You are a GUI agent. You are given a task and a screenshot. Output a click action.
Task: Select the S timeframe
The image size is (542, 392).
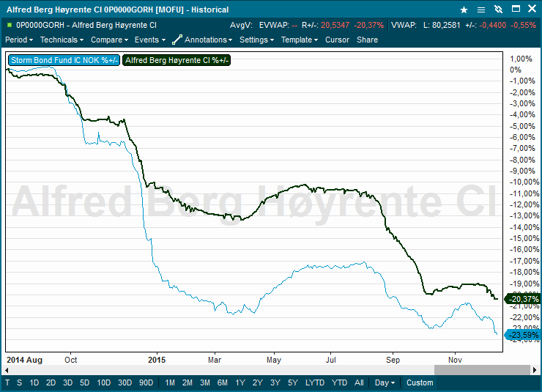tap(19, 382)
